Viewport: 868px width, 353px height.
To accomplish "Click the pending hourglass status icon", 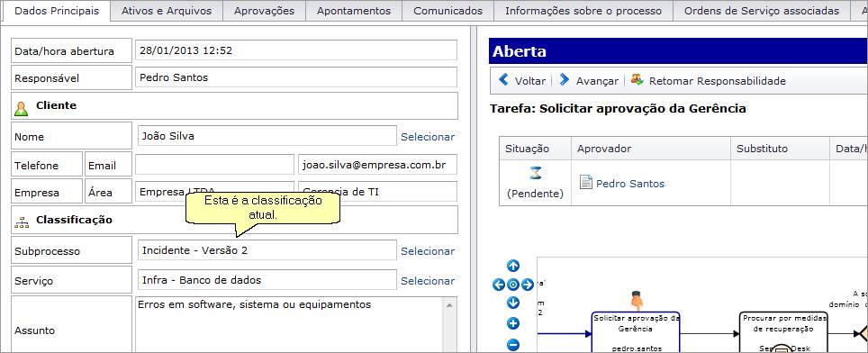I will [536, 173].
